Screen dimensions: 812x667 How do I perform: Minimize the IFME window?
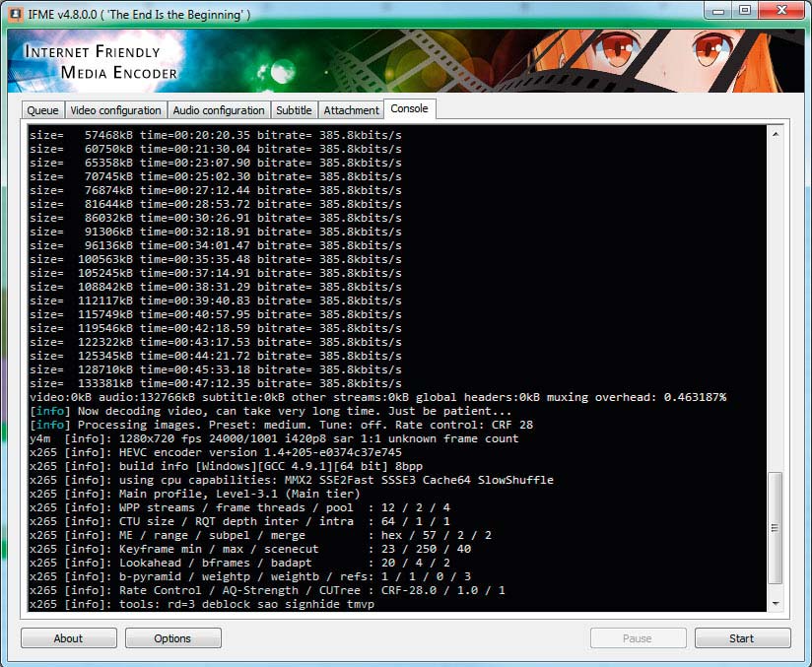(718, 11)
